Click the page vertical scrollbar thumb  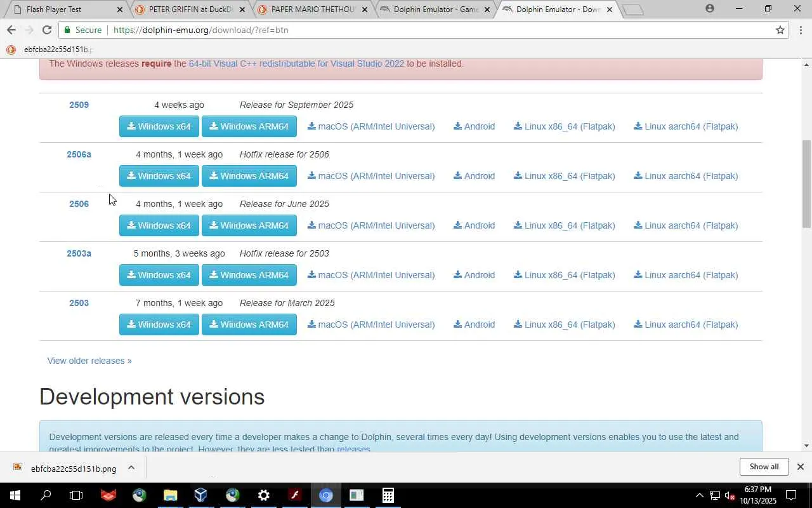pos(806,184)
